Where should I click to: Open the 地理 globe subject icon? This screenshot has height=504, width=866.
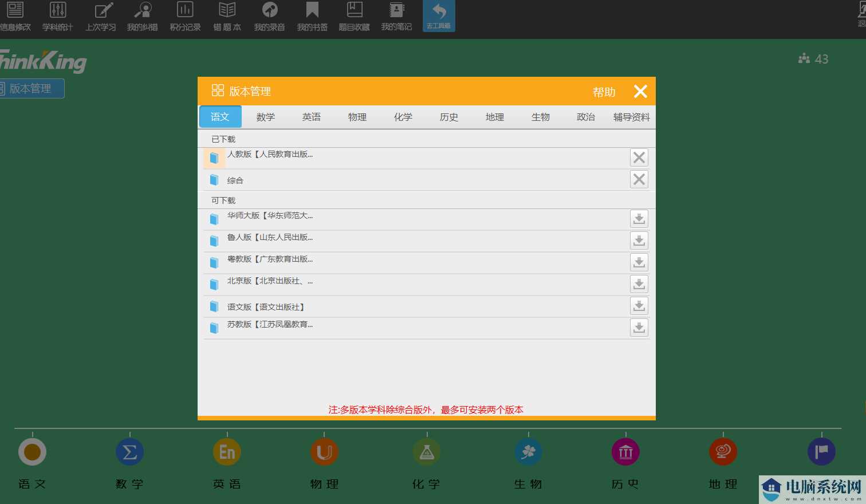(x=723, y=452)
